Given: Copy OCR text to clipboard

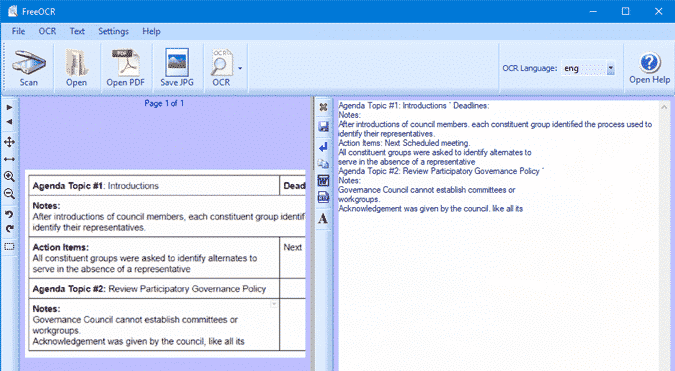Looking at the screenshot, I should pos(323,164).
